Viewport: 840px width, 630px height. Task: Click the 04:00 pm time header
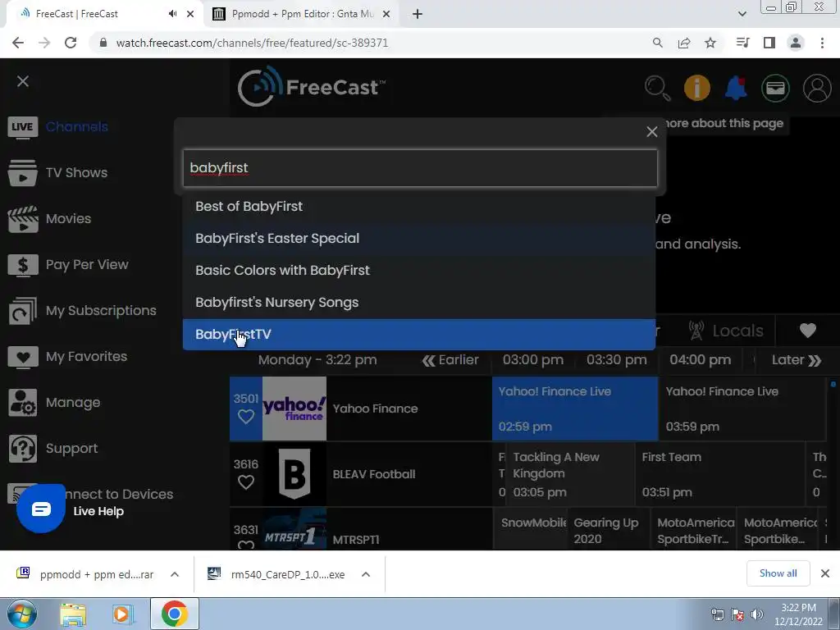point(701,360)
